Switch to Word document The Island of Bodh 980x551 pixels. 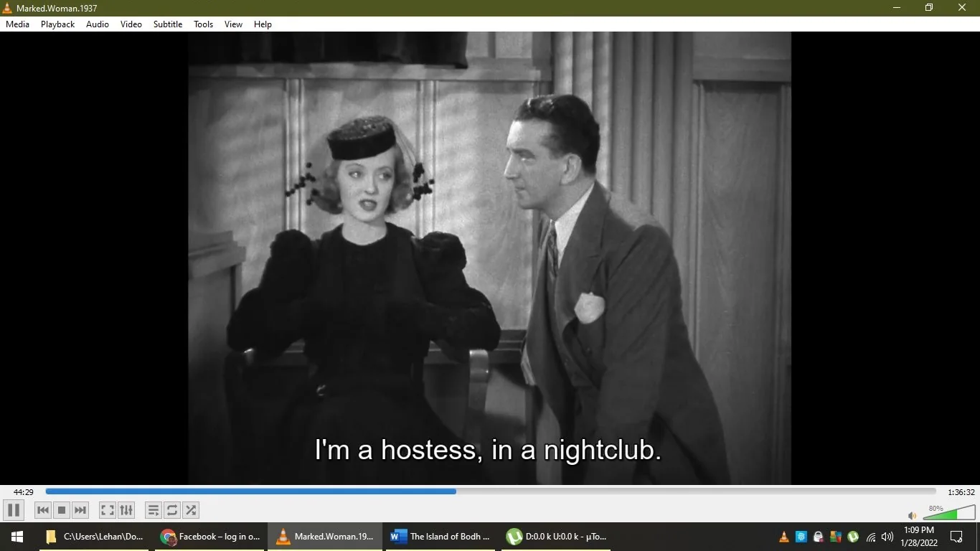[440, 537]
